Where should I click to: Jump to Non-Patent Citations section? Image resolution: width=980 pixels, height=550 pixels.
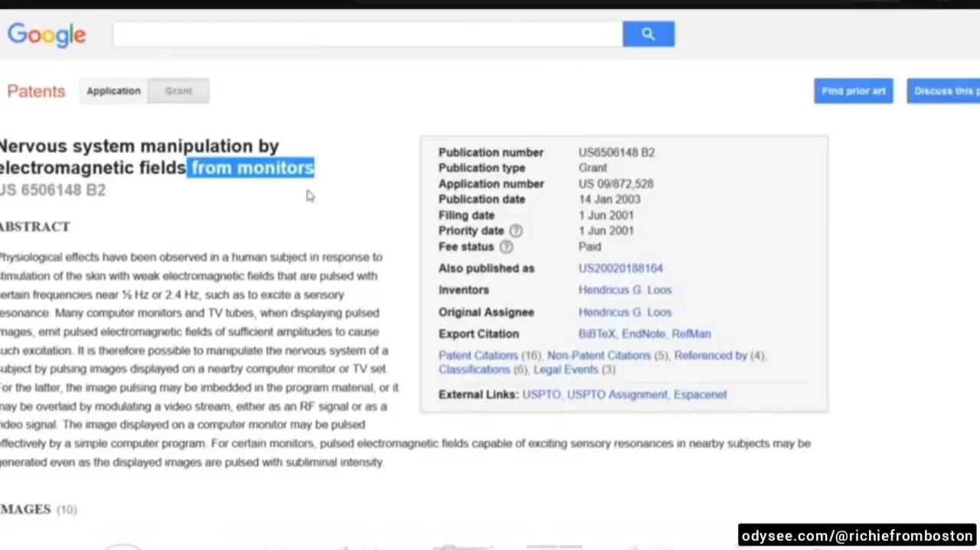click(x=599, y=356)
